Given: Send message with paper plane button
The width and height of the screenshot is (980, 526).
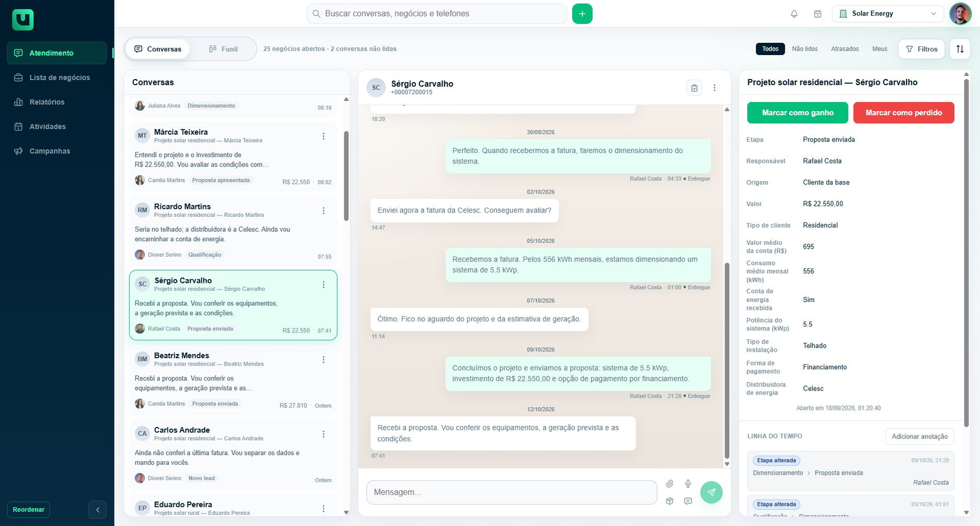Looking at the screenshot, I should 711,492.
